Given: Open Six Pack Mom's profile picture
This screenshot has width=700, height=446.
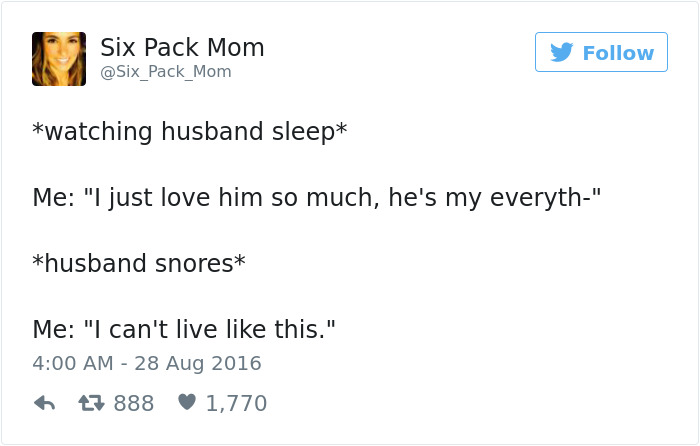Looking at the screenshot, I should (59, 59).
